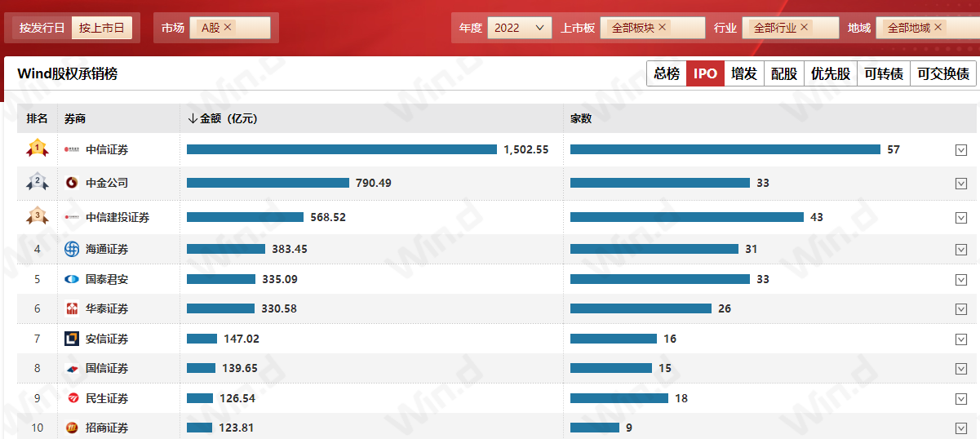Click the 国泰君安 logo icon
Screen dimensions: 980x439
(x=72, y=279)
